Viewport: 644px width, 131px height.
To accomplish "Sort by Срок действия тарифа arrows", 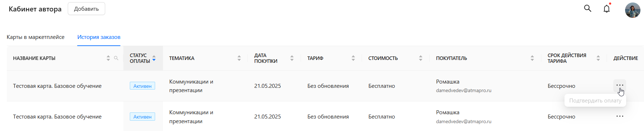I will (598, 58).
